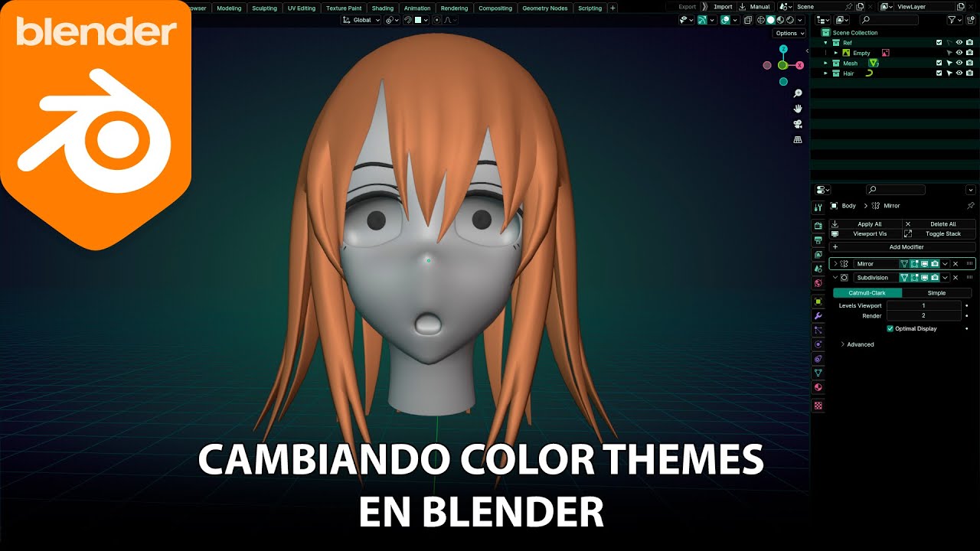Open the Modifiers wrench properties tab
980x551 pixels.
(x=818, y=315)
